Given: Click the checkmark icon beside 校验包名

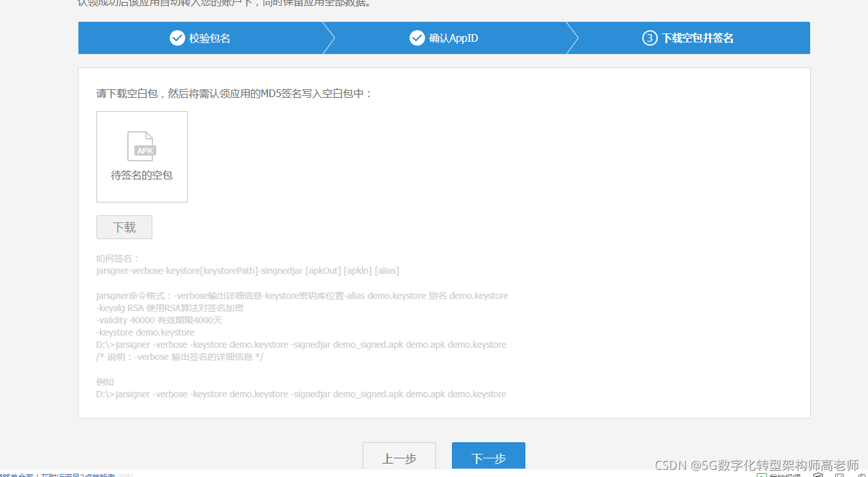Looking at the screenshot, I should click(x=177, y=38).
